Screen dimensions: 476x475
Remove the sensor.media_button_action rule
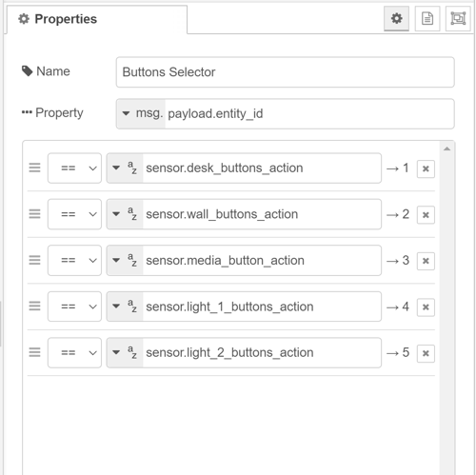point(426,261)
